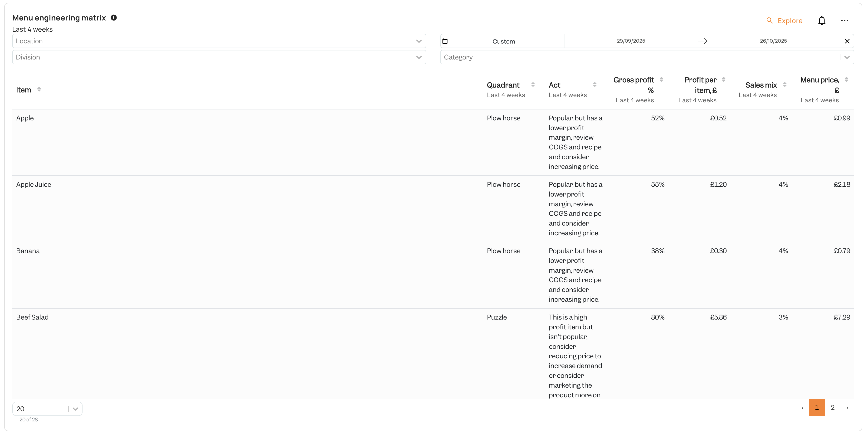Expand the Location dropdown chevron

click(x=419, y=41)
